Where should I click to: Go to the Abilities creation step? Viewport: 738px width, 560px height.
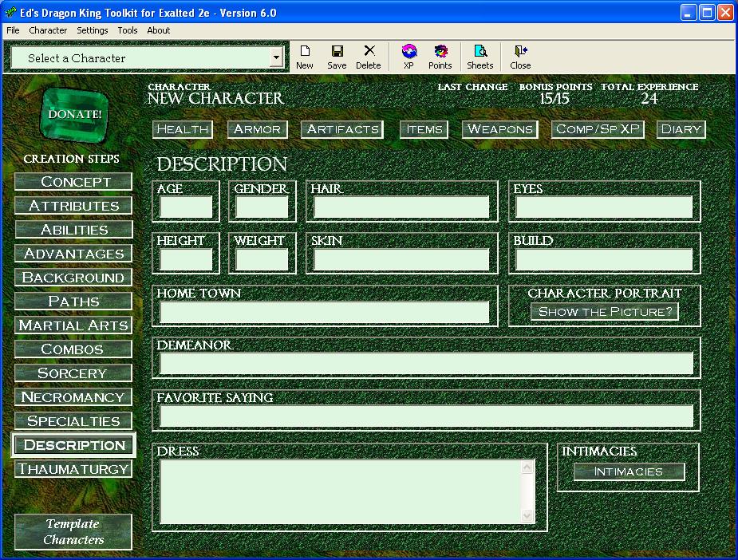click(x=73, y=230)
